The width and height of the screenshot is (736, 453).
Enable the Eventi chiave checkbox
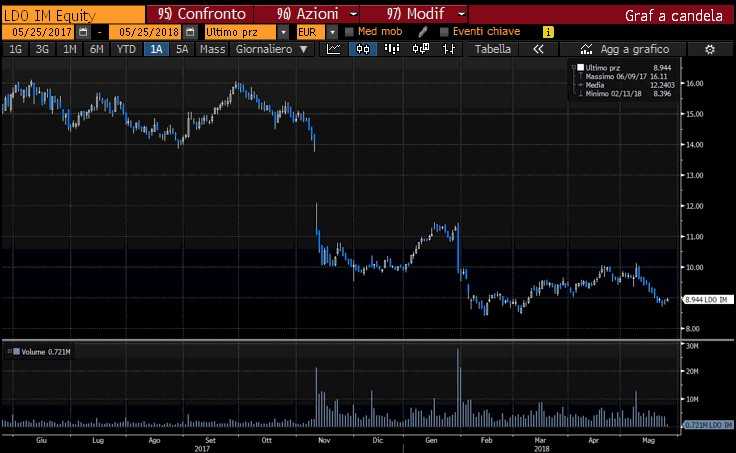444,32
